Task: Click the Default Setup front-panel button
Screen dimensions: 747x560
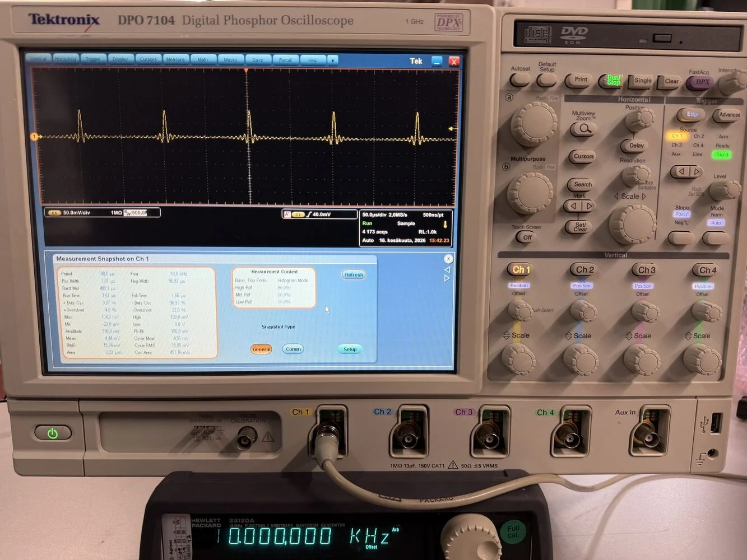Action: coord(546,80)
